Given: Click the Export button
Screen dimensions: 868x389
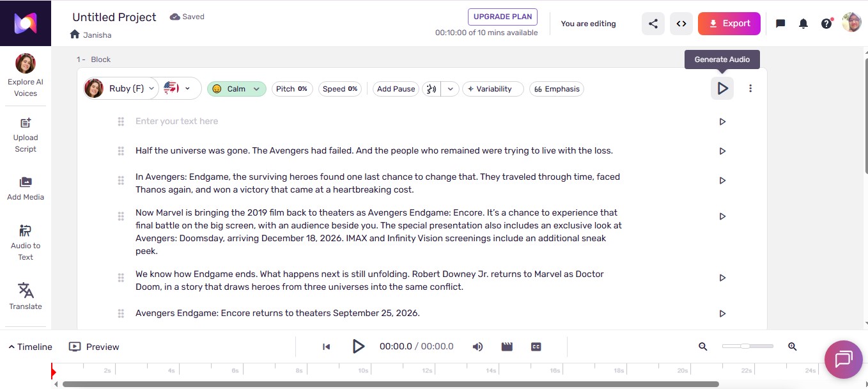Looking at the screenshot, I should (729, 24).
